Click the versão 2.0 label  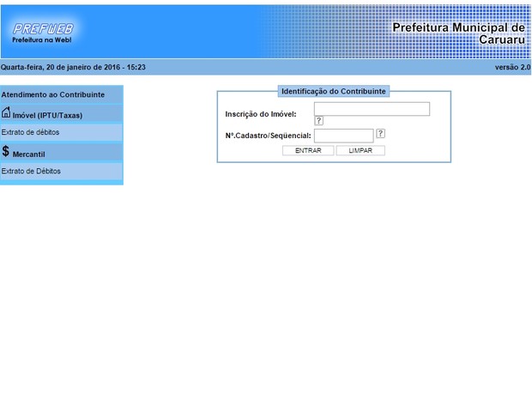(512, 67)
